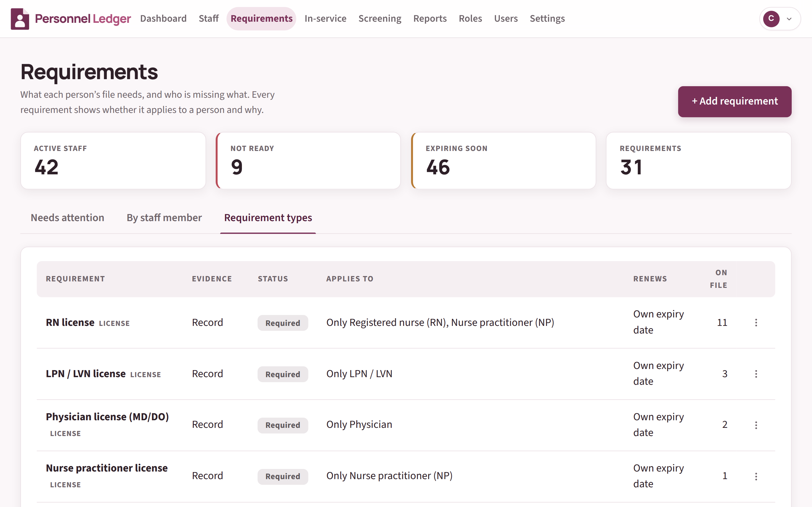Open the row menu for RN license

[756, 323]
